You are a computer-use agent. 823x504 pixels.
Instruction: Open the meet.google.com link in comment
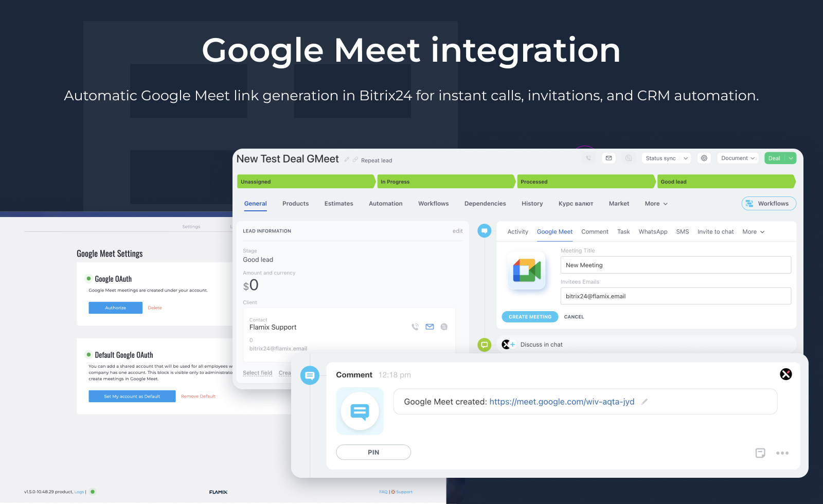point(562,402)
